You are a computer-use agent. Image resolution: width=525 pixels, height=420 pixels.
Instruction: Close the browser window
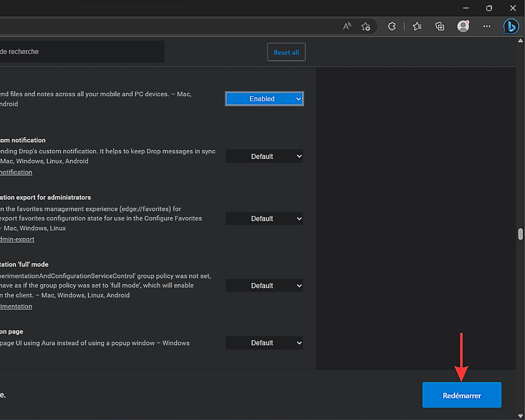[x=513, y=8]
